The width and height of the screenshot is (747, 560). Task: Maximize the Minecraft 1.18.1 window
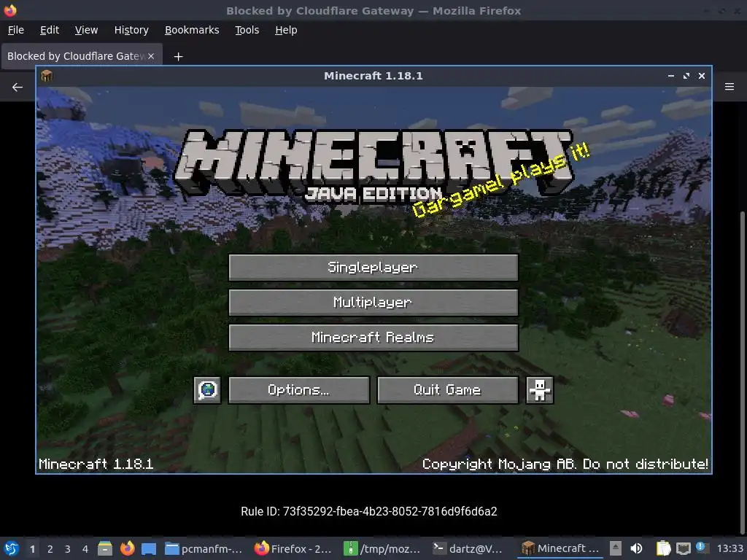pyautogui.click(x=686, y=76)
